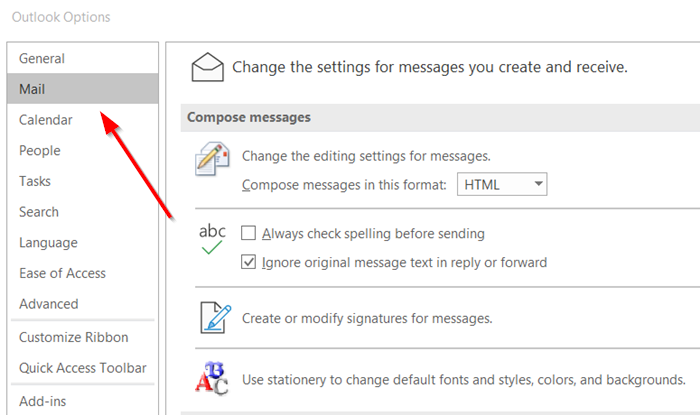Viewport: 700px width, 415px height.
Task: Select Quick Access Toolbar category
Action: [x=82, y=368]
